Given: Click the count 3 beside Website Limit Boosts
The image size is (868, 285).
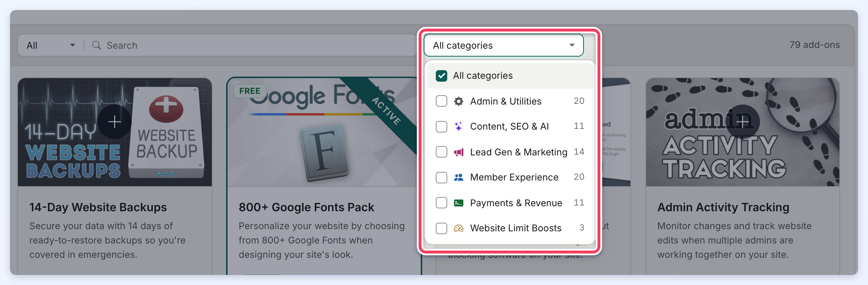Looking at the screenshot, I should 582,228.
